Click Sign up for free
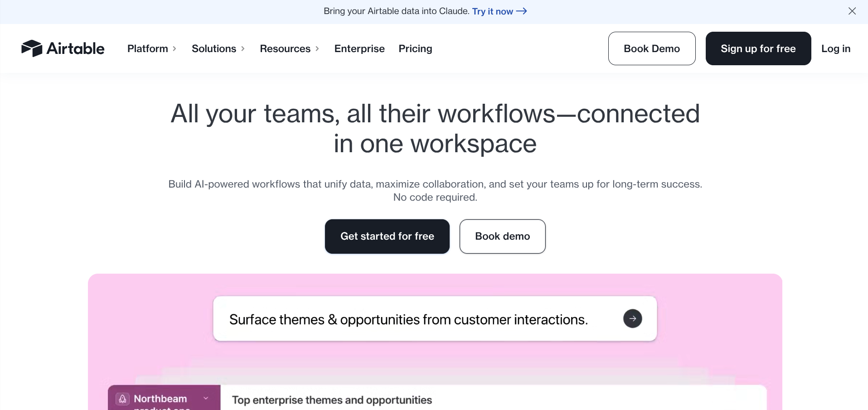868x410 pixels. coord(758,48)
